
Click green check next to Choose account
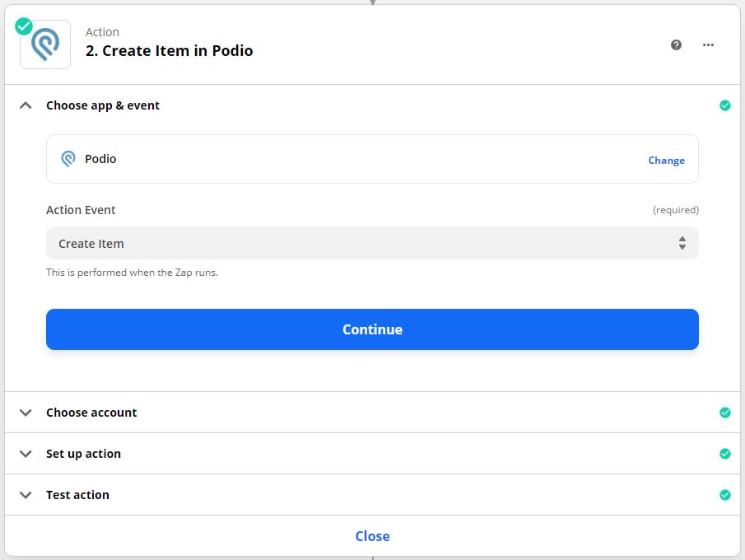point(724,413)
